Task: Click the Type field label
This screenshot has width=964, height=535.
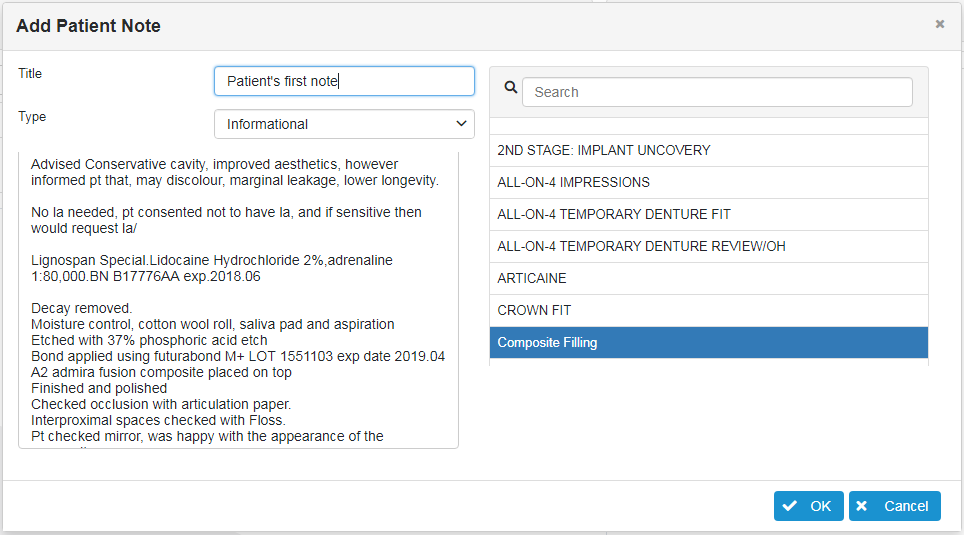Action: pyautogui.click(x=32, y=117)
